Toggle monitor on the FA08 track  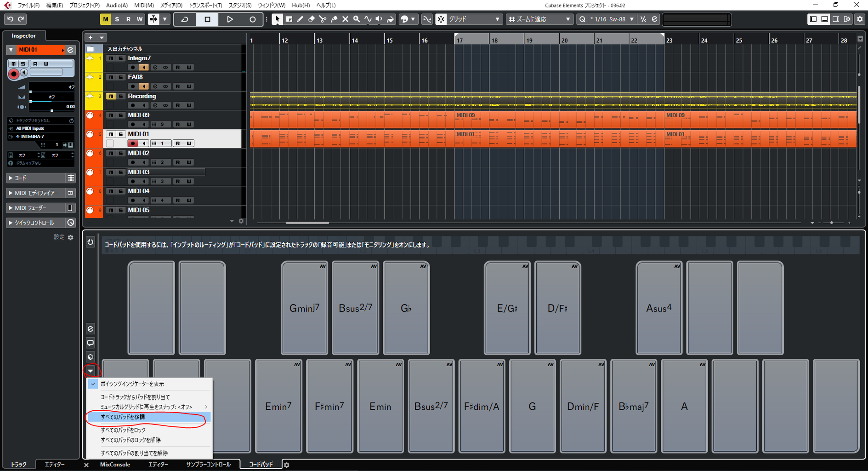click(143, 86)
